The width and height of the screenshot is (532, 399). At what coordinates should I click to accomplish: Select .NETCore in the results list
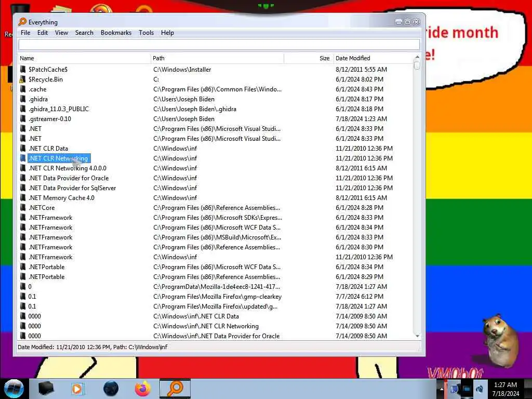pyautogui.click(x=42, y=207)
